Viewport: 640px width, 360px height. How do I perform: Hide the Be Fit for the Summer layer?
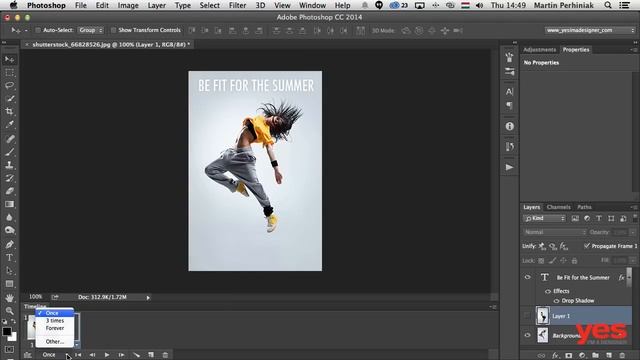pos(527,278)
